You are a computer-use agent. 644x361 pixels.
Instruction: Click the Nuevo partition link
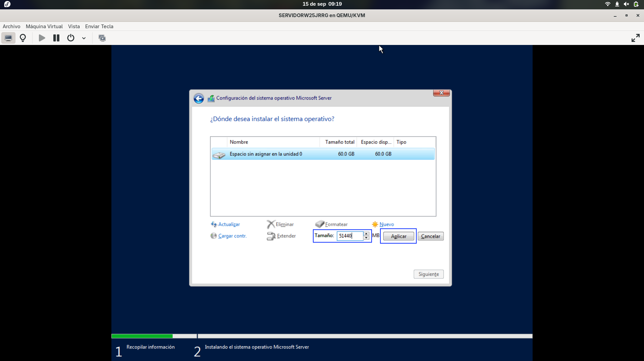387,224
